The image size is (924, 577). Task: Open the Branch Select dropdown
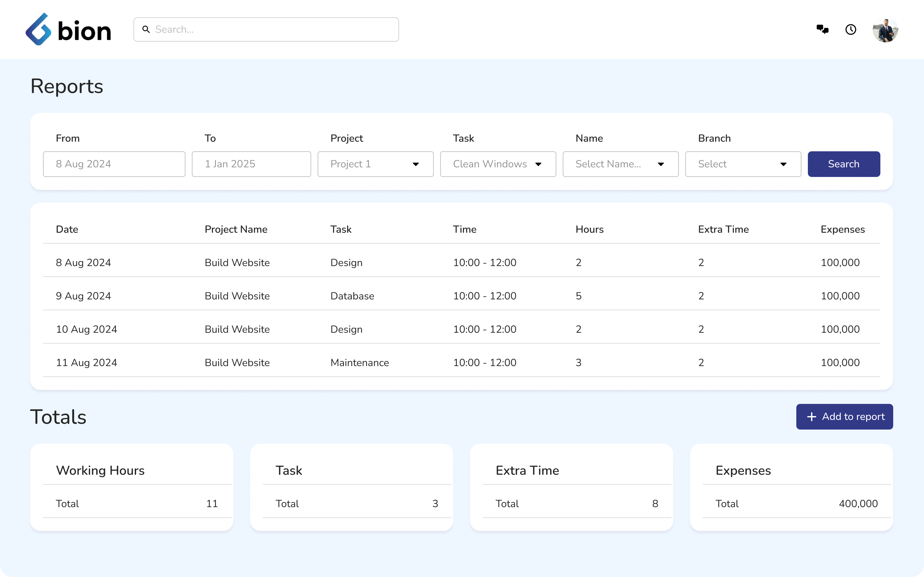point(743,164)
